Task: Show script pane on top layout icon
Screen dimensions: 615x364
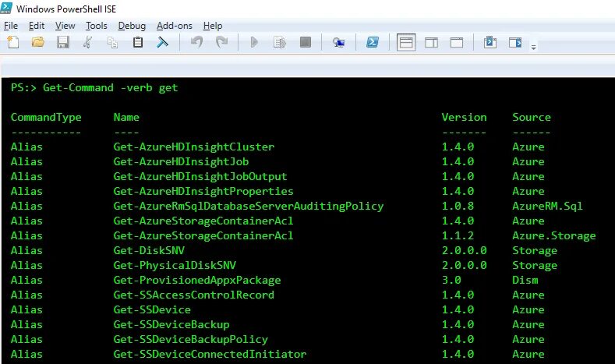Action: coord(406,42)
